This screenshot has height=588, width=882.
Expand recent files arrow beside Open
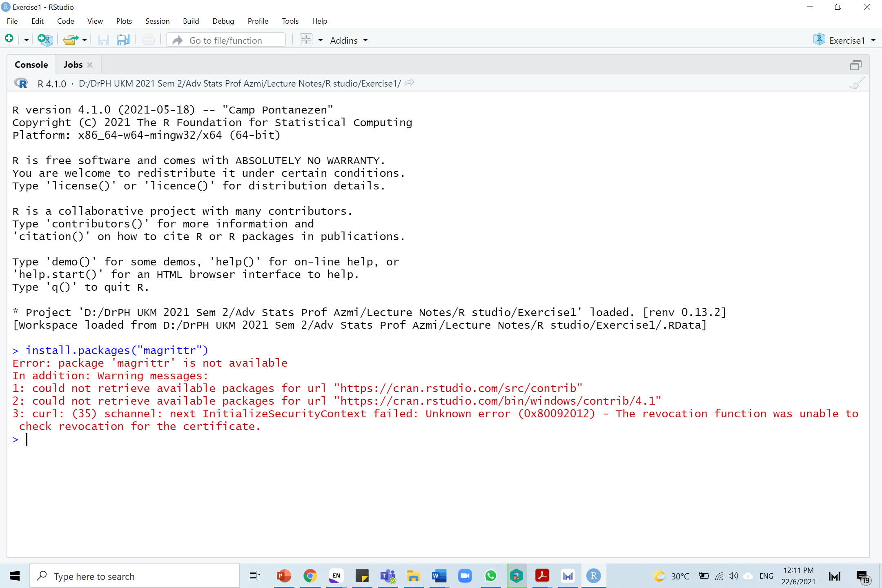click(x=85, y=40)
